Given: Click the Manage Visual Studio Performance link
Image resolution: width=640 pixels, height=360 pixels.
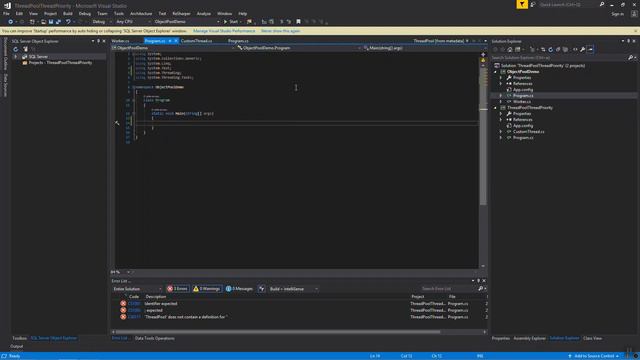Looking at the screenshot, I should coord(224,31).
